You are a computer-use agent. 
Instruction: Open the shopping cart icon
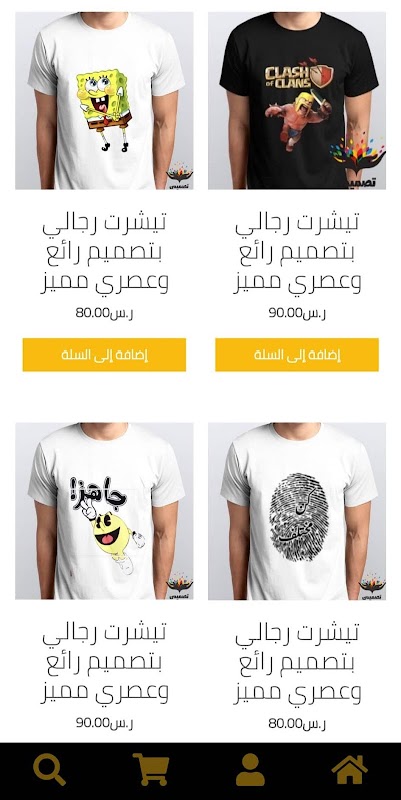[x=151, y=769]
